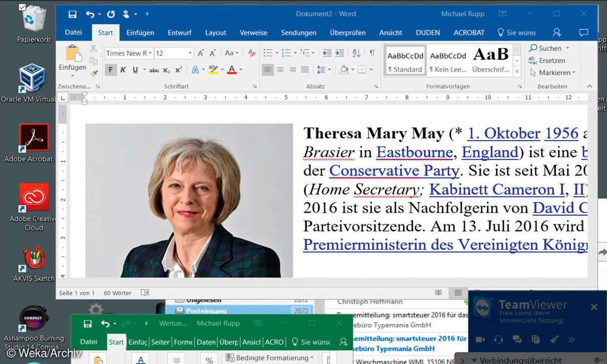Save the Word document via quick access
This screenshot has width=607, height=364.
pyautogui.click(x=72, y=14)
